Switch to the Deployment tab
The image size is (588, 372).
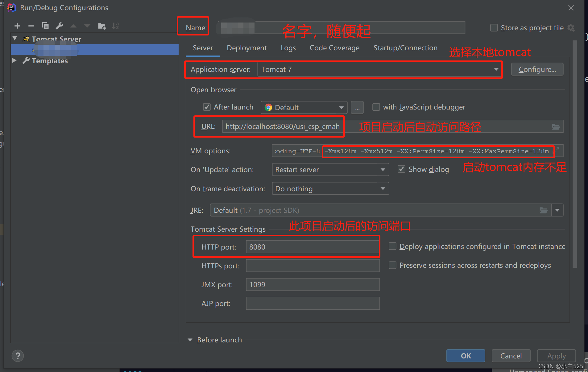[247, 48]
